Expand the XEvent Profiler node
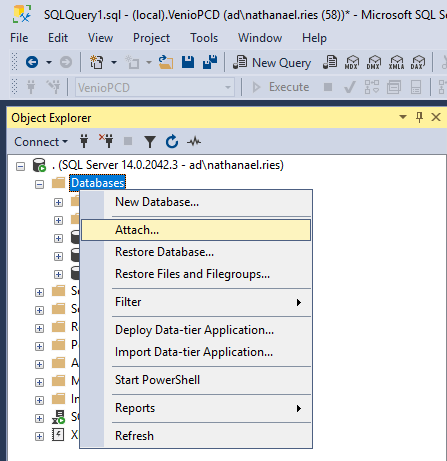The height and width of the screenshot is (461, 447). [x=39, y=436]
